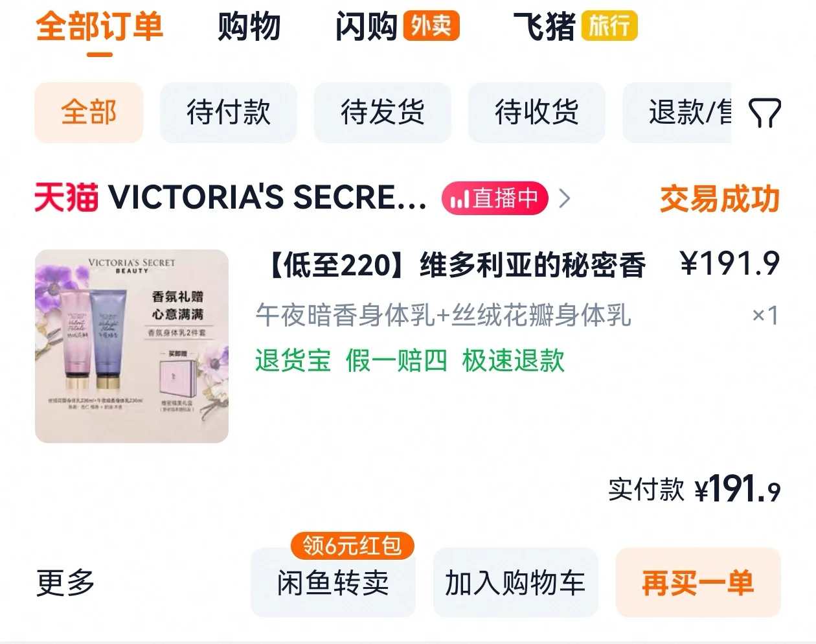The height and width of the screenshot is (644, 816).
Task: Tap the 外卖 badge next to 闪购
Action: tap(431, 26)
